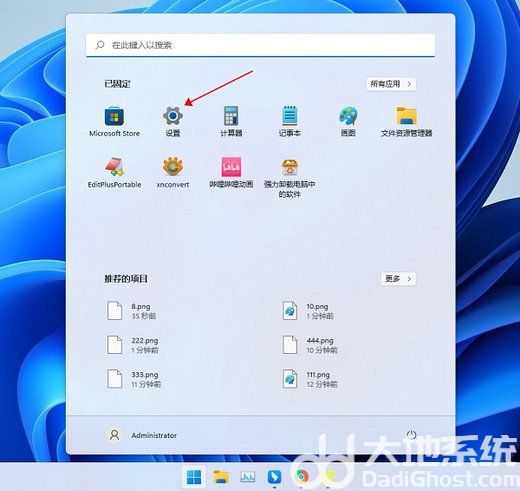Open the Administrator account menu
This screenshot has height=491, width=520.
coord(141,435)
